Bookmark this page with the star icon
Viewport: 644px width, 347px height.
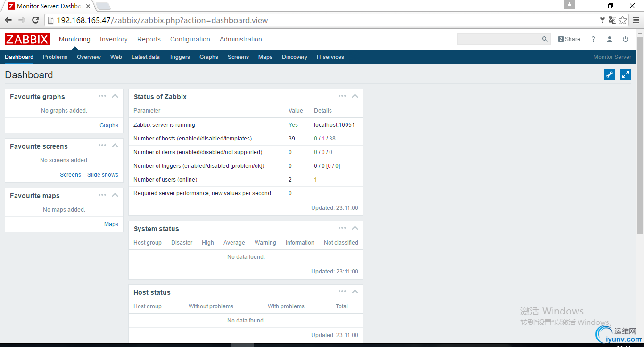pyautogui.click(x=623, y=20)
